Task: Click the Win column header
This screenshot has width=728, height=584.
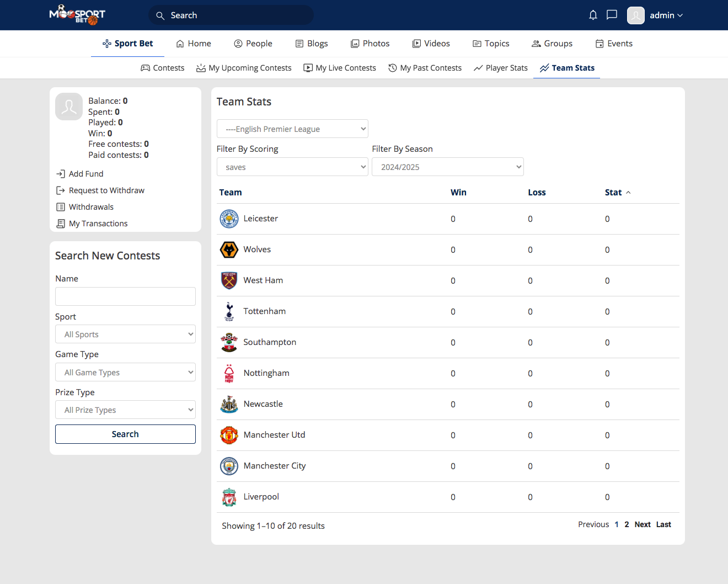Action: [458, 192]
